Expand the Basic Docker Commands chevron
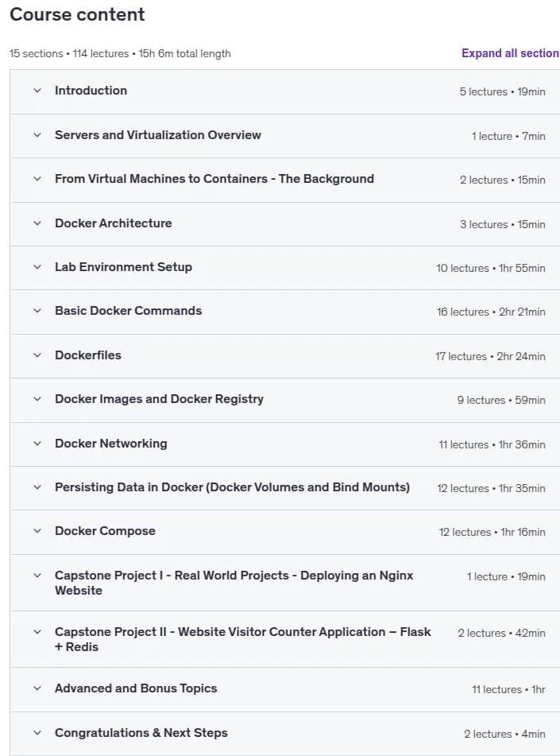The image size is (560, 756). tap(37, 311)
